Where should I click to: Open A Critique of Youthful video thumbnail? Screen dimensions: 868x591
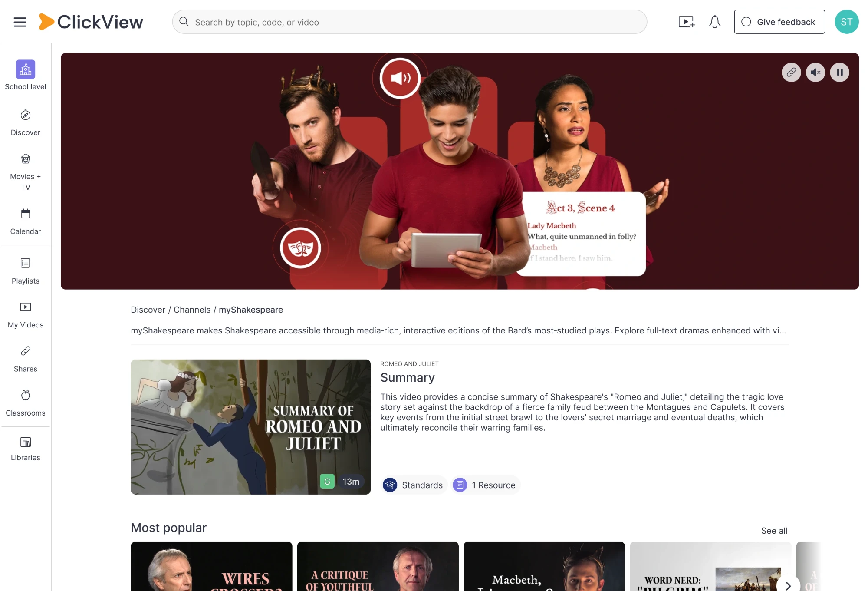pos(378,566)
